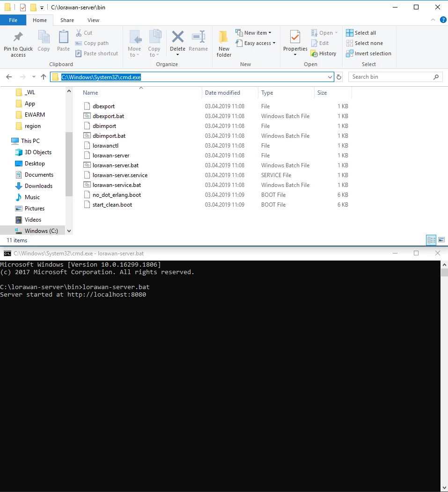Click the Copy ribbon button

[44, 40]
